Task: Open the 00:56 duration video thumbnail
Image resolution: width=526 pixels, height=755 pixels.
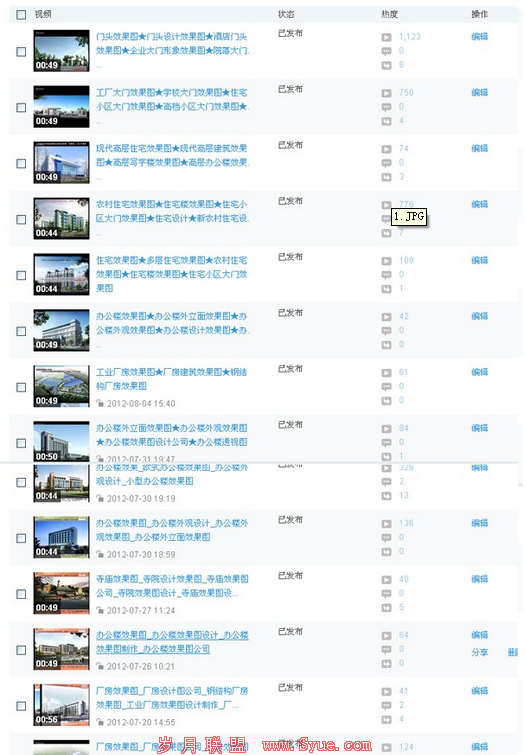Action: point(61,705)
